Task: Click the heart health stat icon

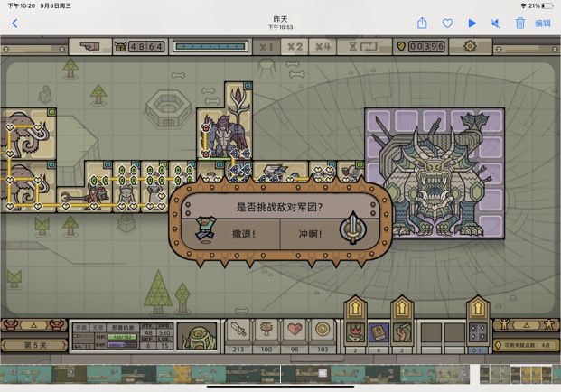Action: pyautogui.click(x=294, y=329)
